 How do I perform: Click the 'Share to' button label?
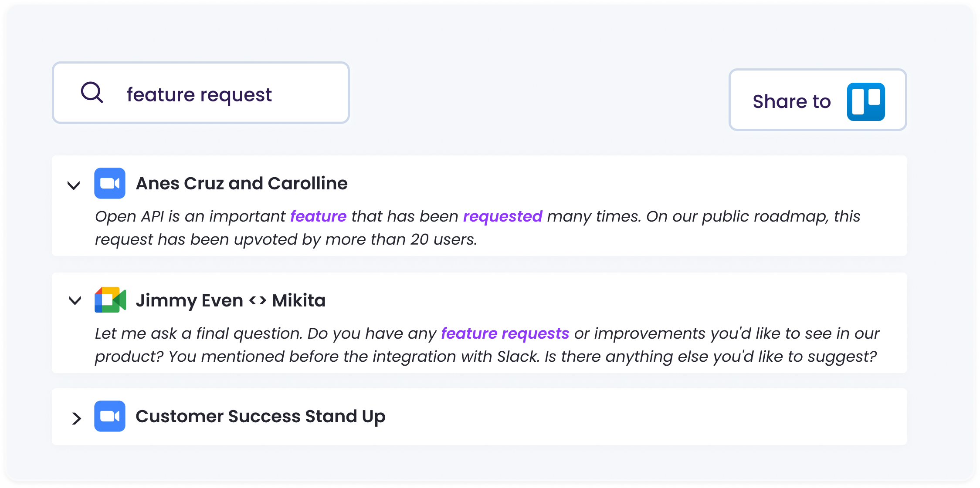click(791, 101)
